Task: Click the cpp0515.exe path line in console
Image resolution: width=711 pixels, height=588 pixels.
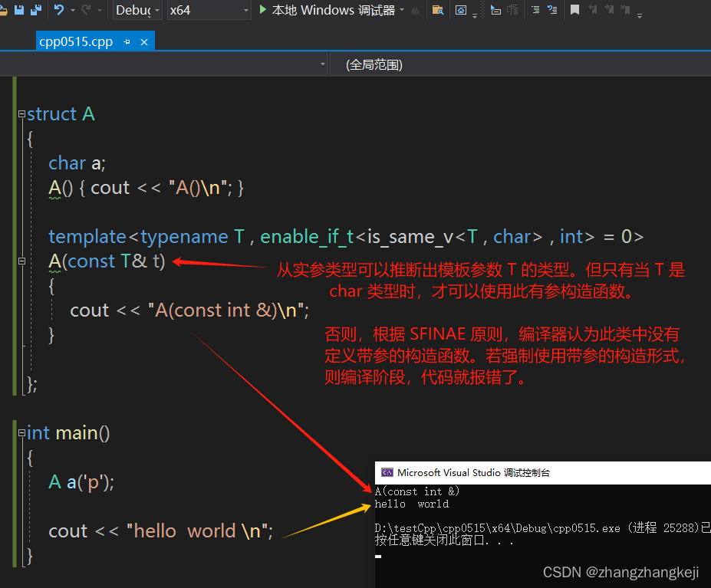Action: tap(543, 528)
